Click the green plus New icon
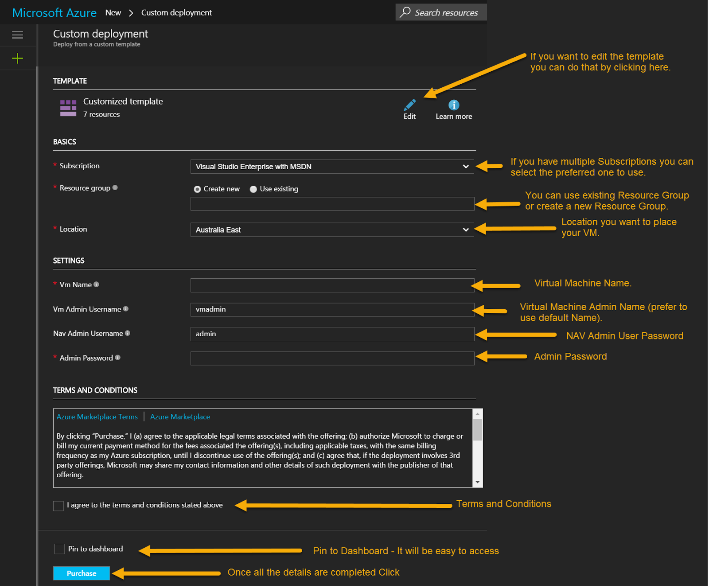 [18, 58]
